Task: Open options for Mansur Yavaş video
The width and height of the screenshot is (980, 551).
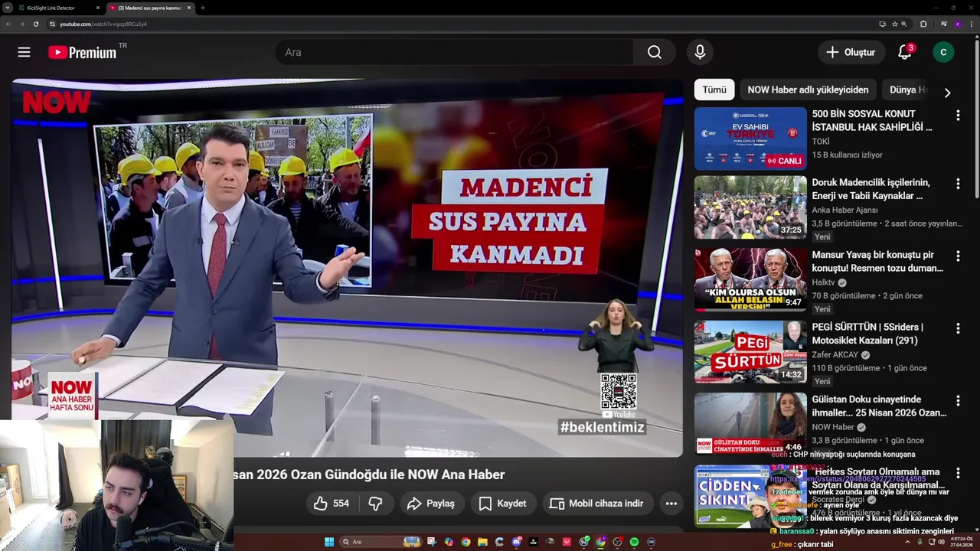Action: pos(958,256)
